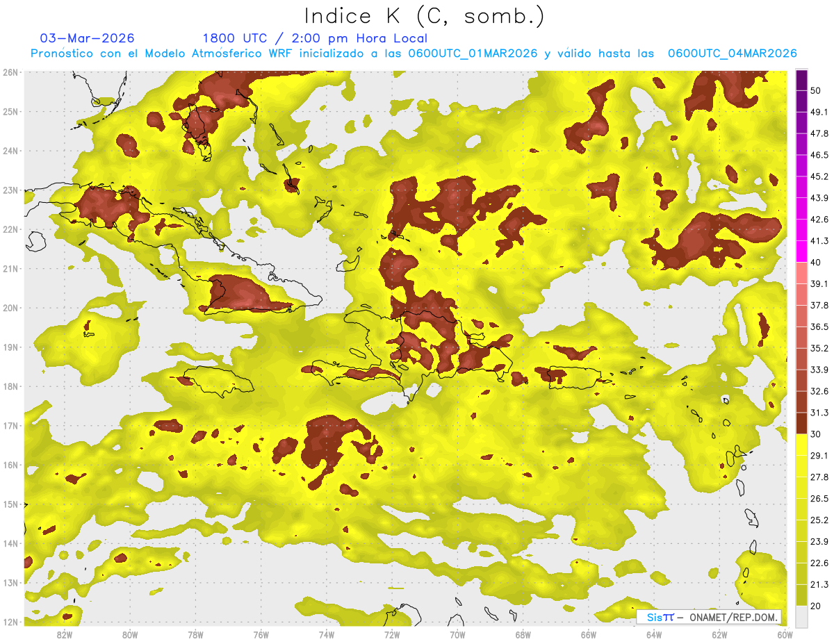Click the colorbar label "26.5"
834x644 pixels.
coord(819,499)
